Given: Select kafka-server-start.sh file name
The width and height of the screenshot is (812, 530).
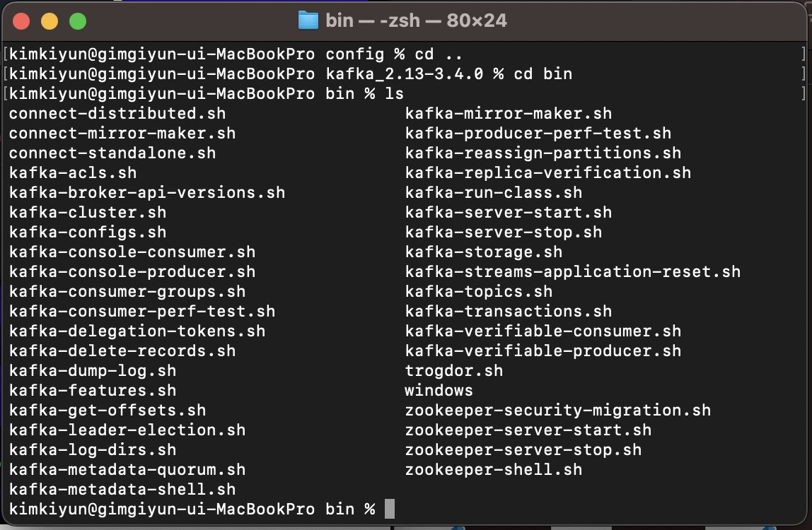Looking at the screenshot, I should 509,212.
